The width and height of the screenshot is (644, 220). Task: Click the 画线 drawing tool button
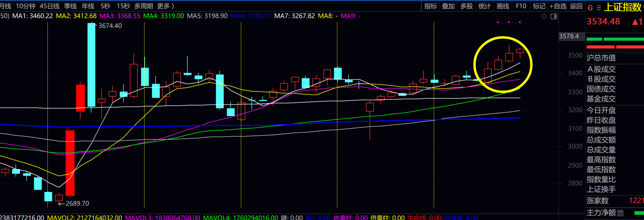(503, 6)
